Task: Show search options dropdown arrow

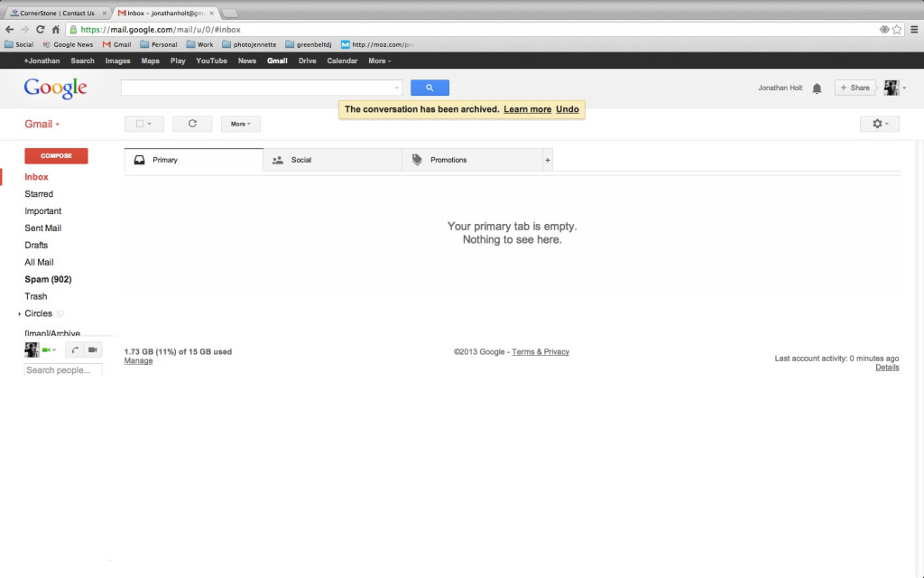Action: pyautogui.click(x=397, y=88)
